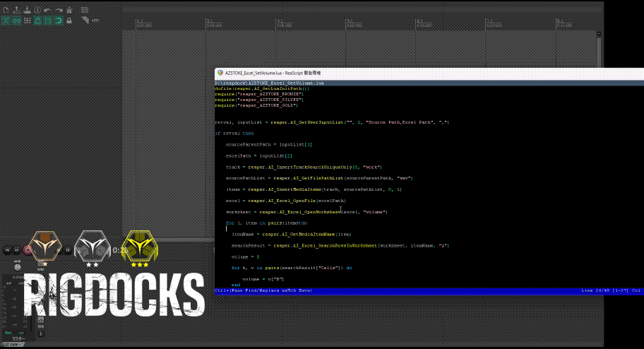Toggle item grouping in toolbar

click(16, 20)
